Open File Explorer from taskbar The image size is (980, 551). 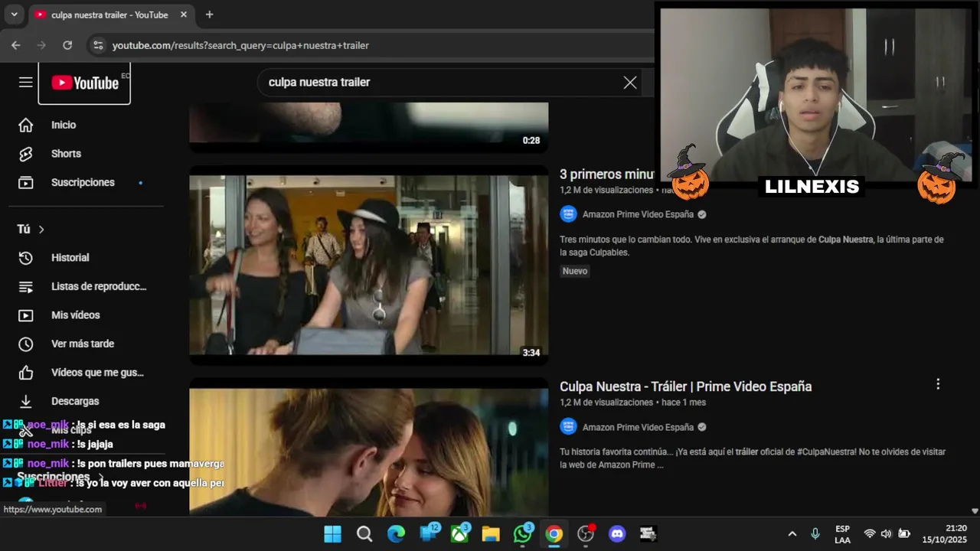[491, 533]
